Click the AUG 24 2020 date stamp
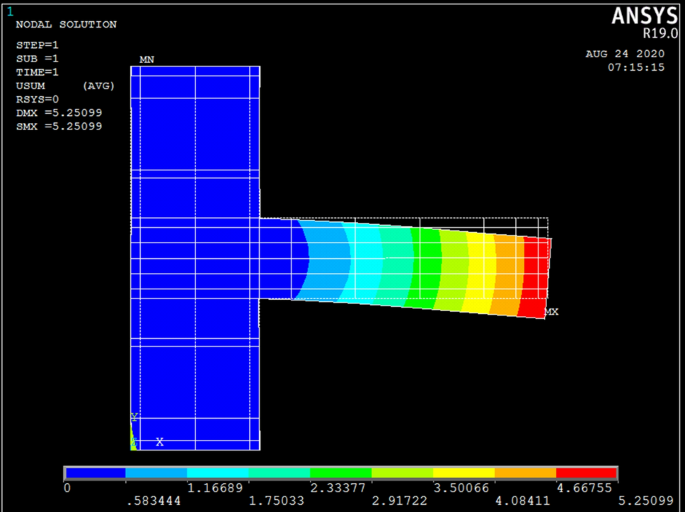685x512 pixels. click(x=625, y=54)
